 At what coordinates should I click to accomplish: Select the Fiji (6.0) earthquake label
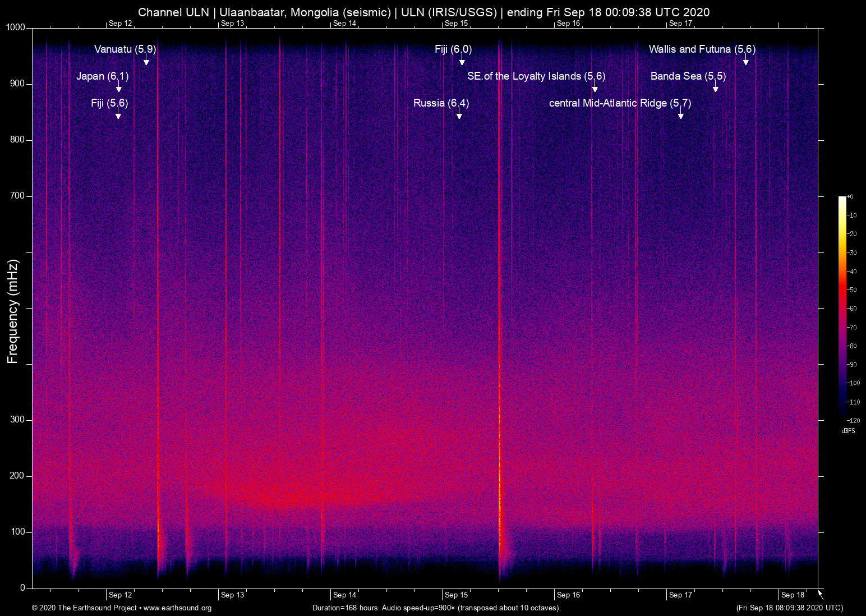pos(453,49)
